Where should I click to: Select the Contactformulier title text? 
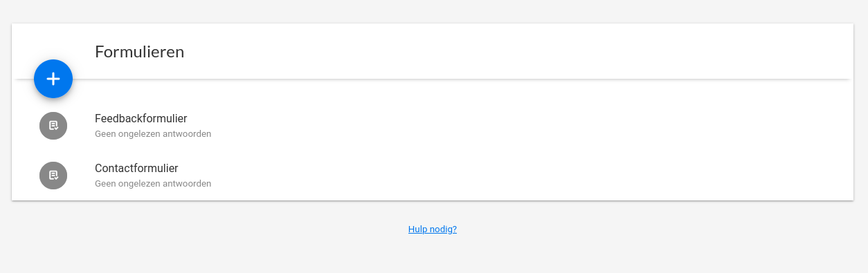(x=136, y=168)
